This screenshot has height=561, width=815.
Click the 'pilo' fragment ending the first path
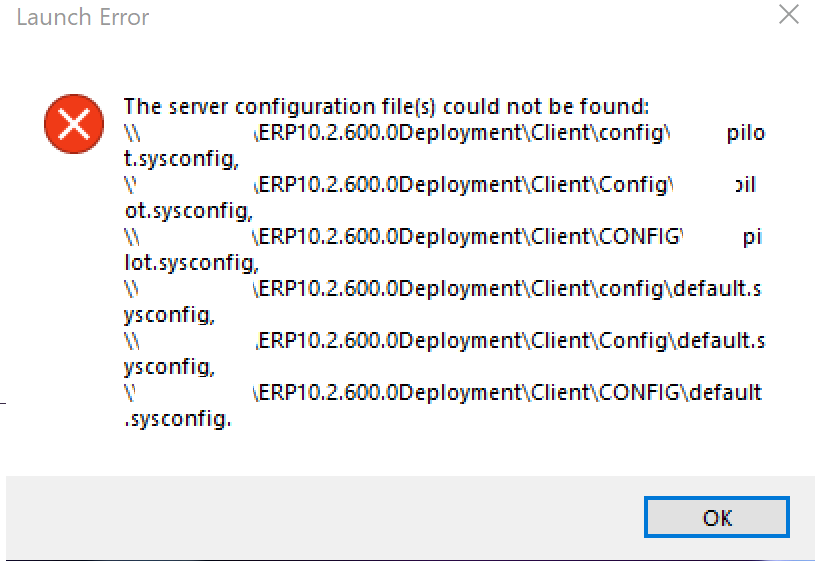[746, 133]
